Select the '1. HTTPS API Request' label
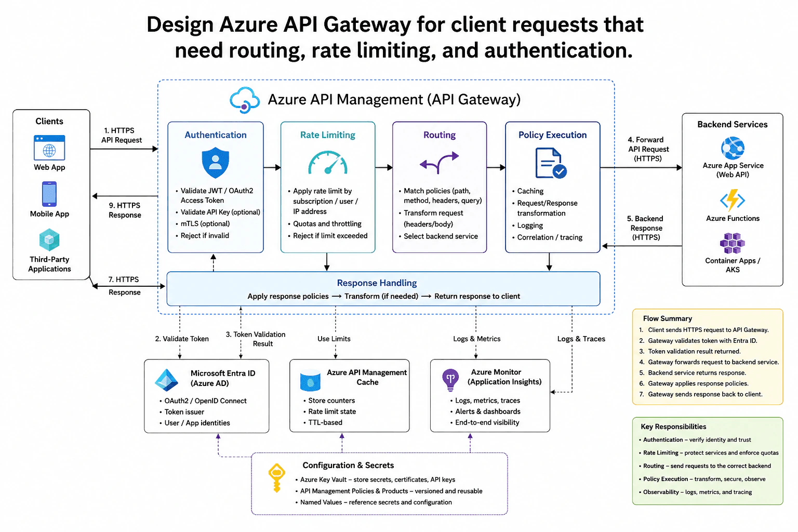The image size is (798, 532). point(122,135)
